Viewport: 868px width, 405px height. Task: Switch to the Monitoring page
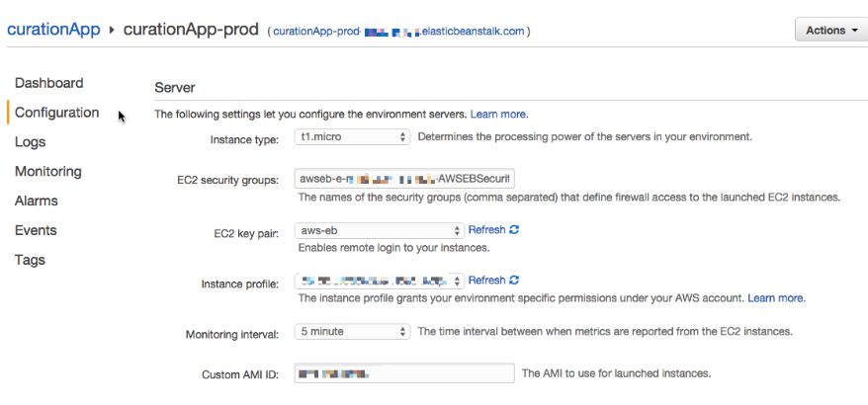[47, 172]
